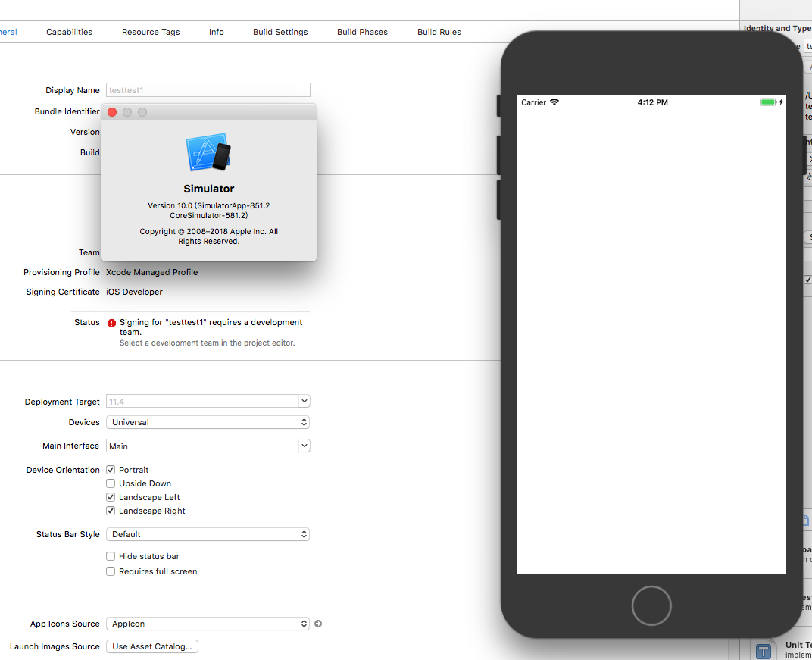Enable the Upside Down orientation checkbox
812x660 pixels.
point(111,483)
